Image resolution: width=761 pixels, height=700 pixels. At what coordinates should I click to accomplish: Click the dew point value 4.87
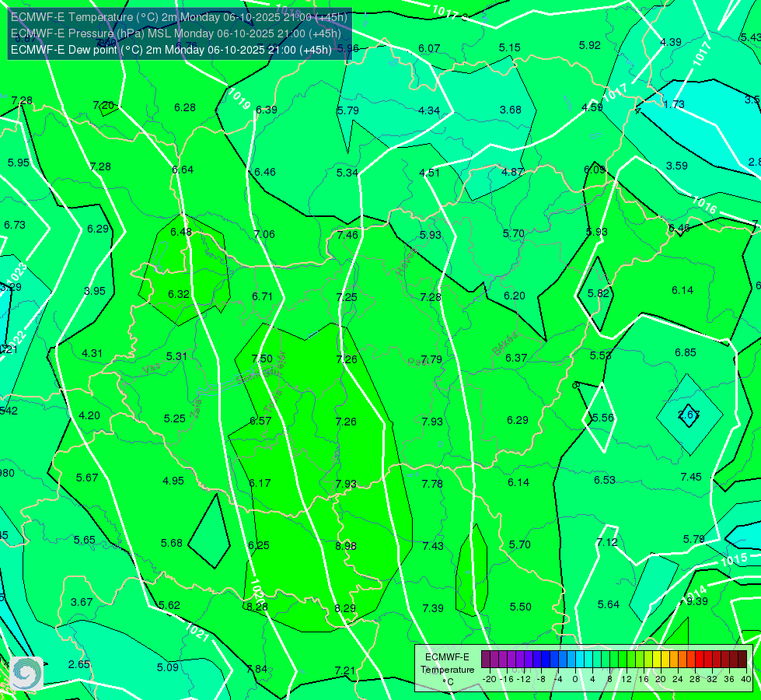(512, 171)
